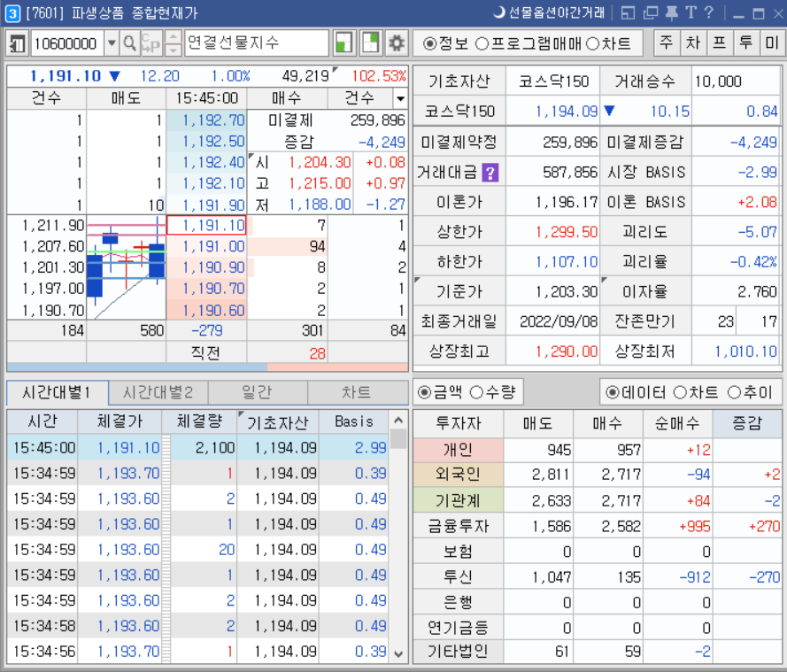Click the T font size icon

coord(691,12)
